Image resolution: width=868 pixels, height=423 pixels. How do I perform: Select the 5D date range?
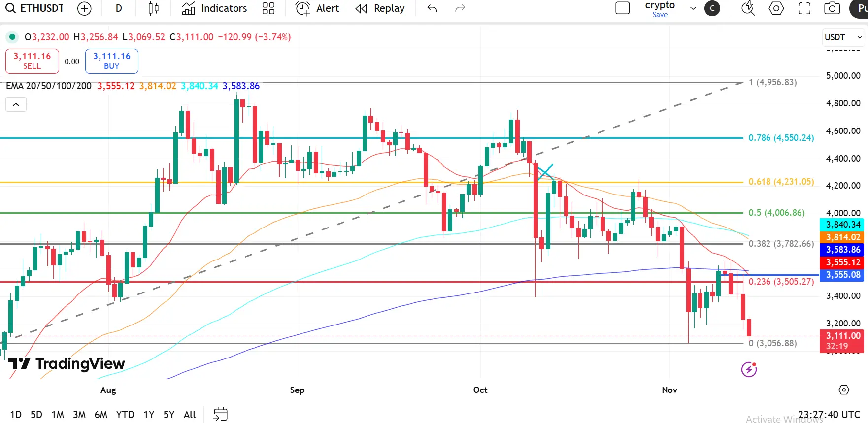(x=36, y=415)
